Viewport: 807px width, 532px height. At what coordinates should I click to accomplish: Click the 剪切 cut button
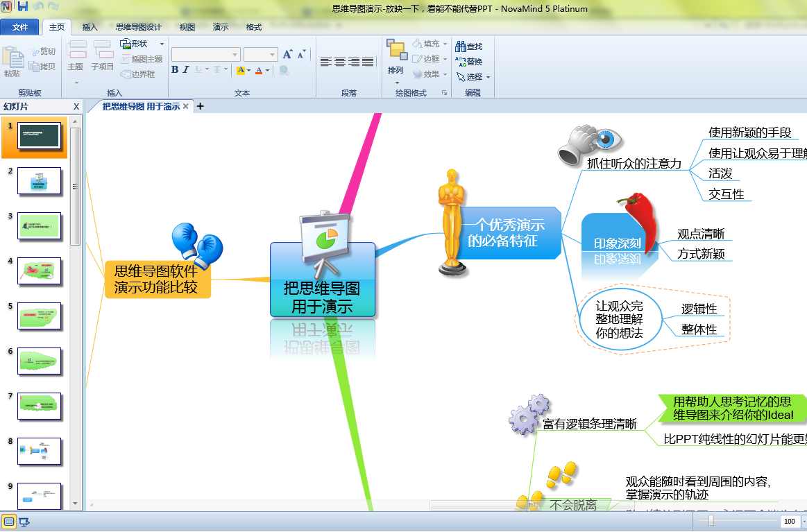[43, 51]
